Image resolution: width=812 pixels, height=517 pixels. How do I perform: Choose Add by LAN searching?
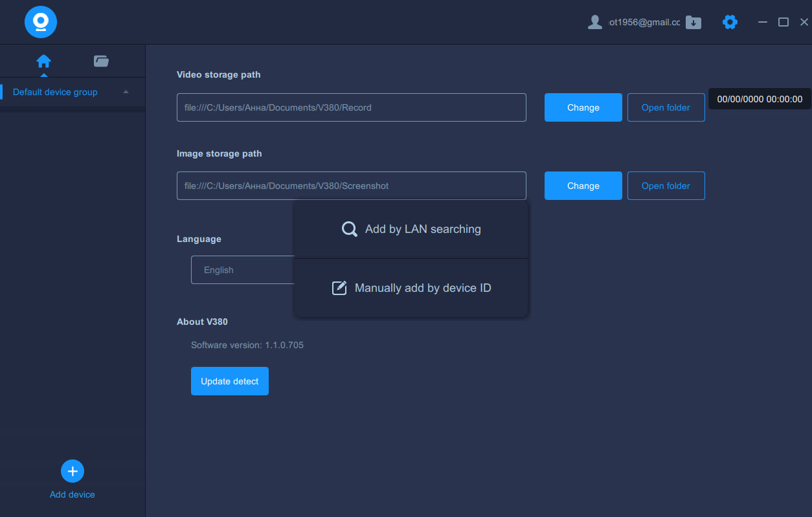click(423, 229)
